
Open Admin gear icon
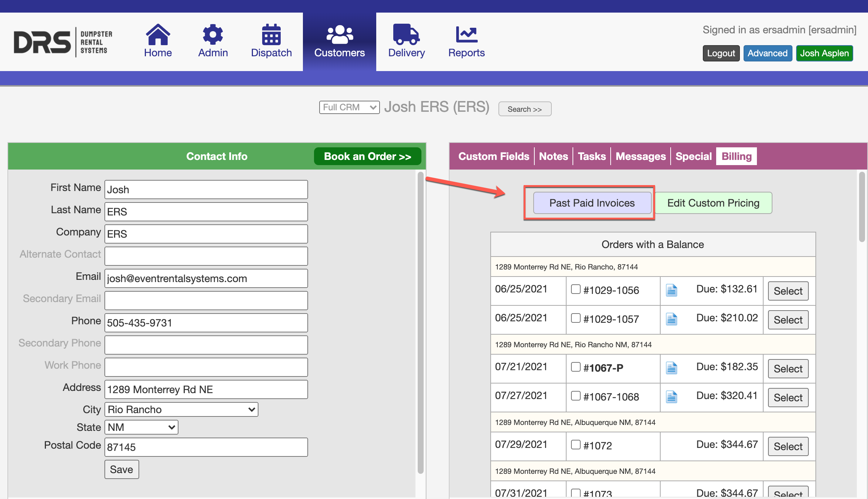(213, 35)
